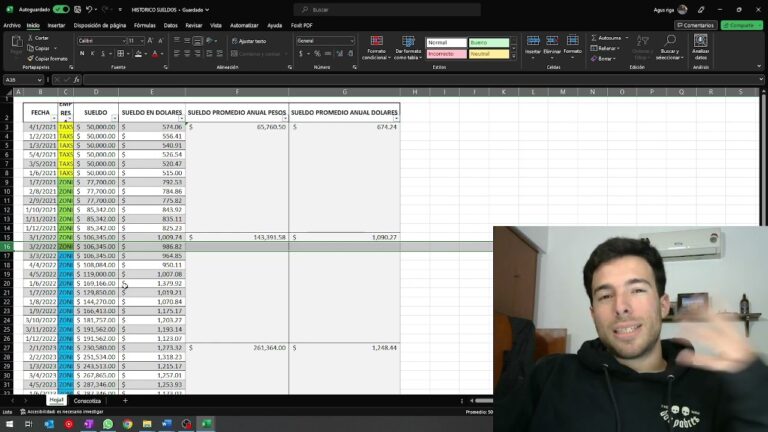768x432 pixels.
Task: Toggle the Autoguardado switch
Action: [x=61, y=9]
